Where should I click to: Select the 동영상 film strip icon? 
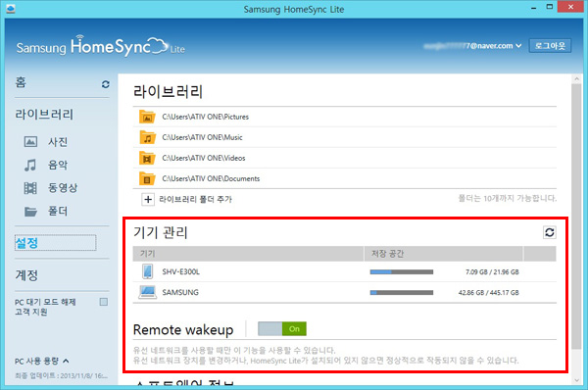[x=30, y=188]
